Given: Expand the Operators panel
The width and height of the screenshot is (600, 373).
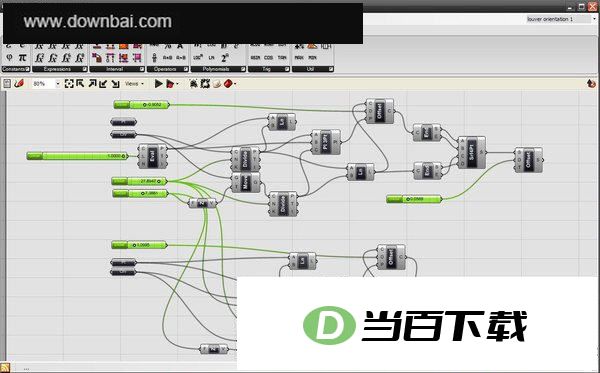Looking at the screenshot, I should pyautogui.click(x=186, y=69).
